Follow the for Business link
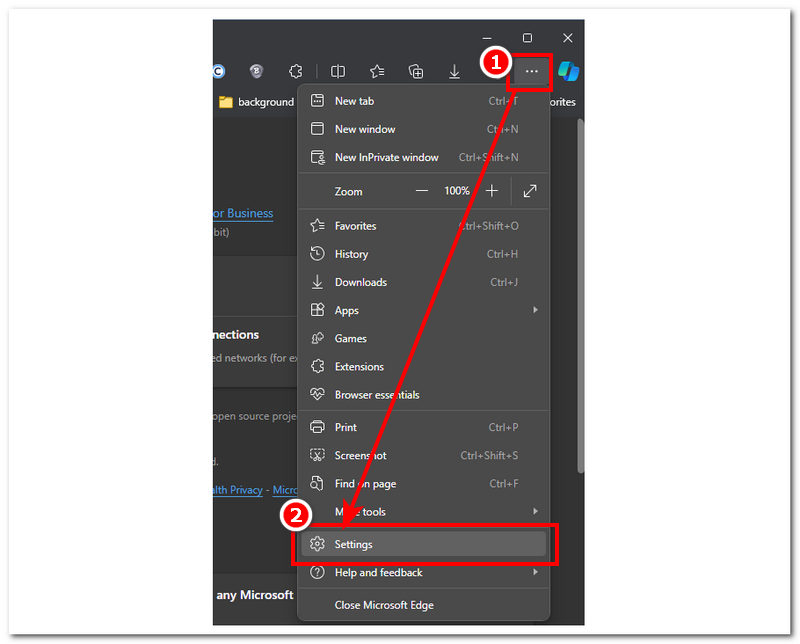800x644 pixels. point(243,213)
